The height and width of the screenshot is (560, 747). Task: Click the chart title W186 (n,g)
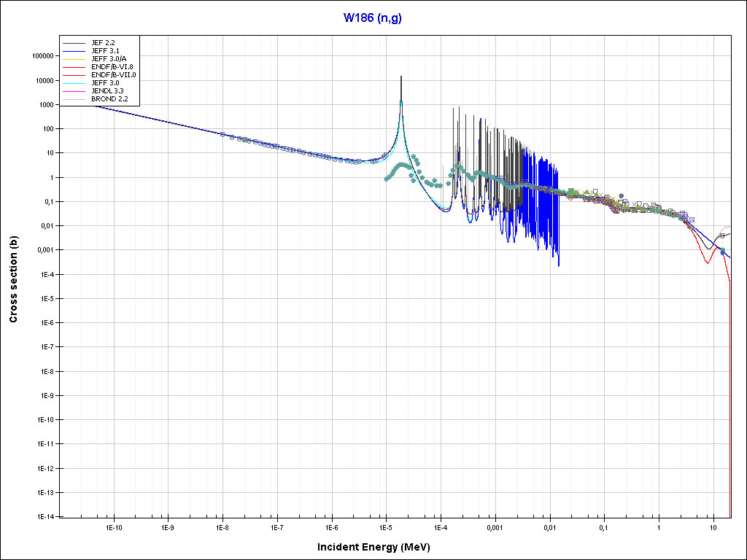click(x=373, y=18)
